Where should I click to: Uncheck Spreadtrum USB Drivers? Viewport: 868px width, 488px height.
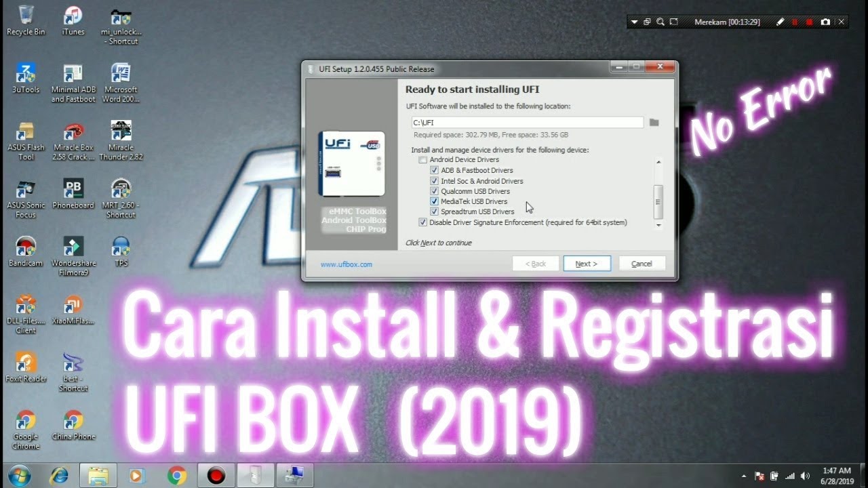(x=434, y=211)
